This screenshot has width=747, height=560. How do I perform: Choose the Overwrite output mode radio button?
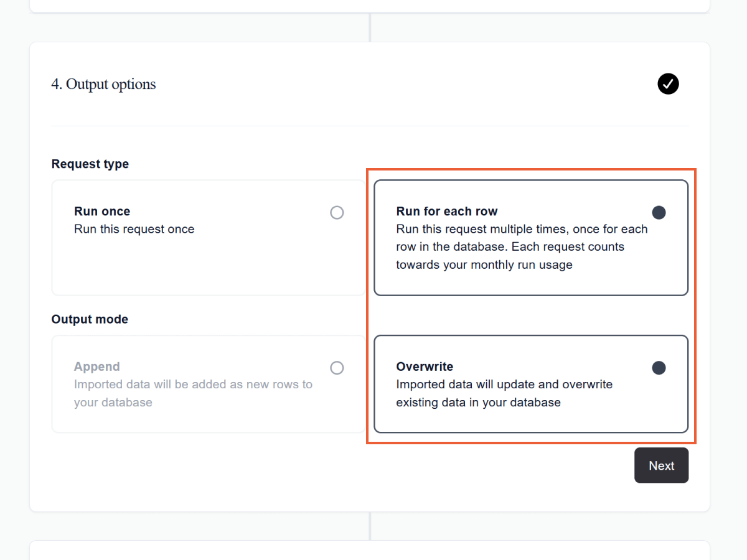coord(659,368)
